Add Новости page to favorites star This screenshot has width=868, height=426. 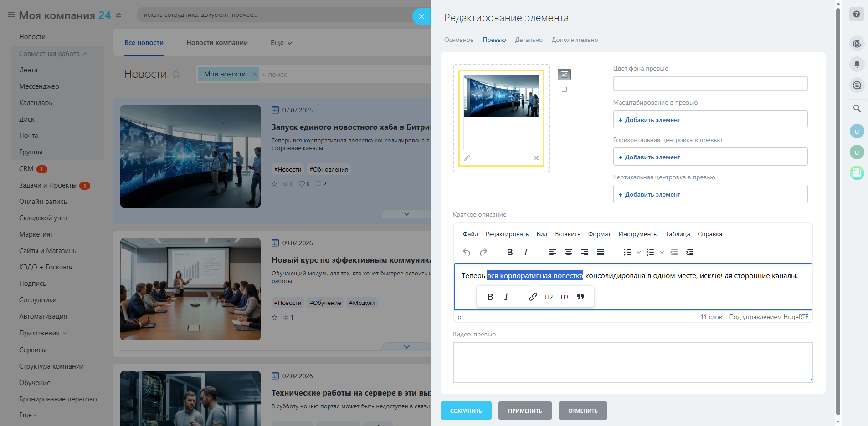point(176,74)
